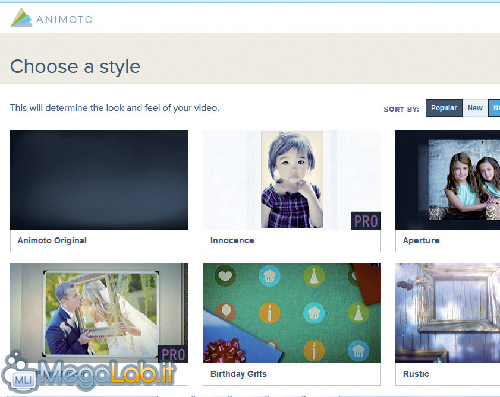The image size is (500, 397).
Task: Click the Animoto logo icon
Action: coord(21,18)
